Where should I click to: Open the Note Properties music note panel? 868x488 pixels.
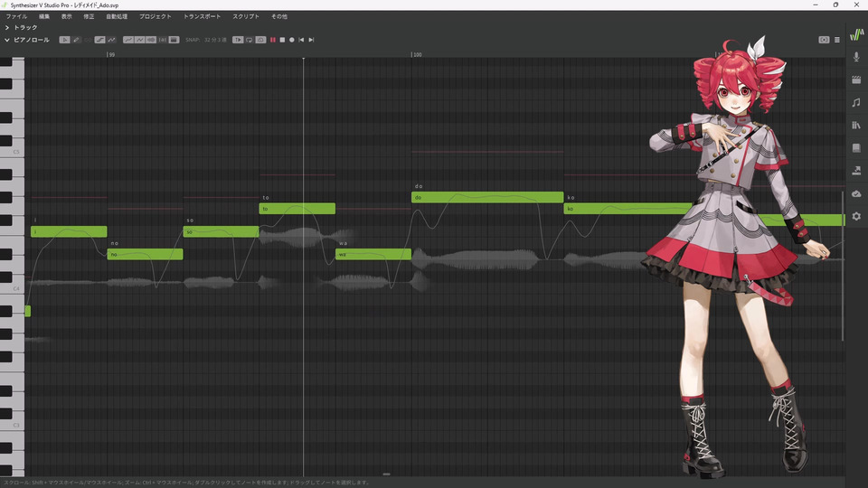pos(856,102)
